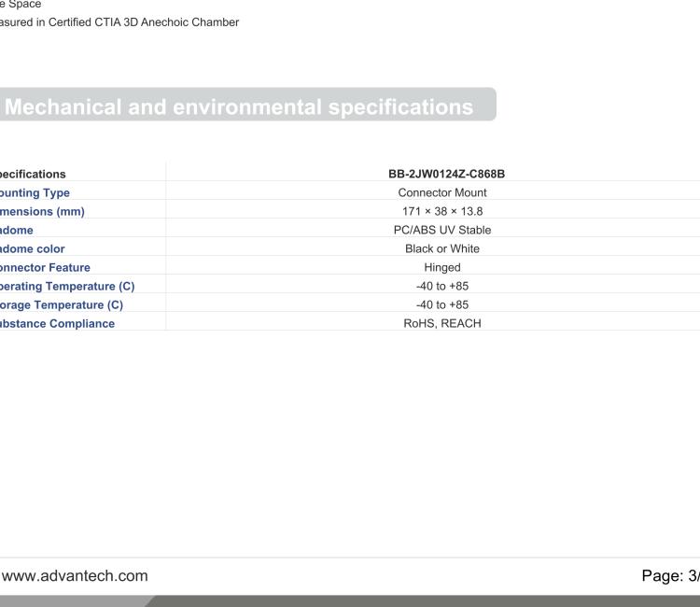Viewport: 700px width, 607px height.
Task: Select the Dimensions (mm) row label
Action: (42, 211)
